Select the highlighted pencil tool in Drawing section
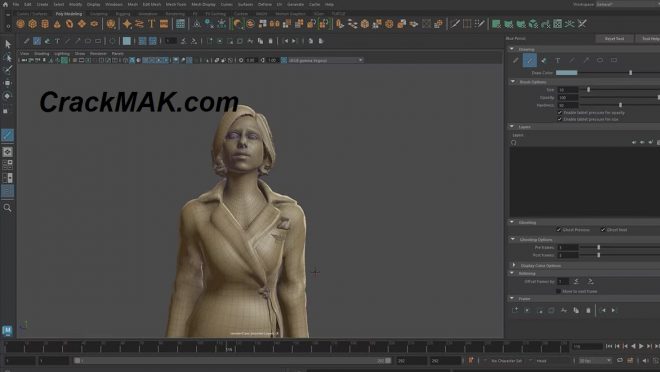 [x=530, y=60]
